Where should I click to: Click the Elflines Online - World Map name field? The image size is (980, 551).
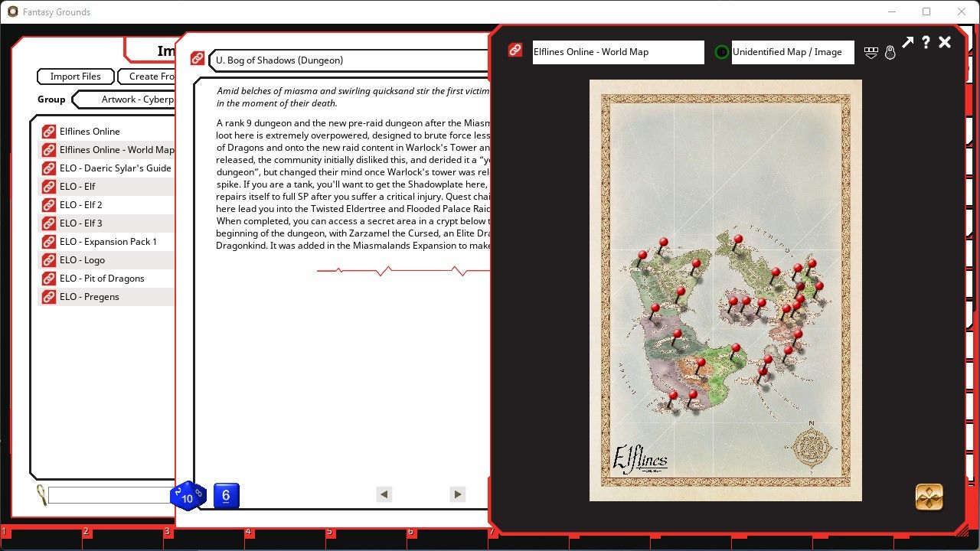point(618,52)
